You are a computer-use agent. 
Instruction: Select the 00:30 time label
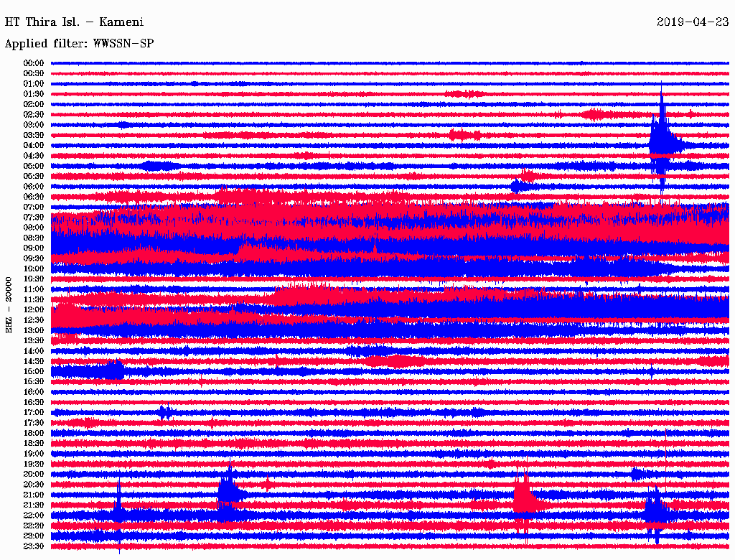[x=34, y=73]
